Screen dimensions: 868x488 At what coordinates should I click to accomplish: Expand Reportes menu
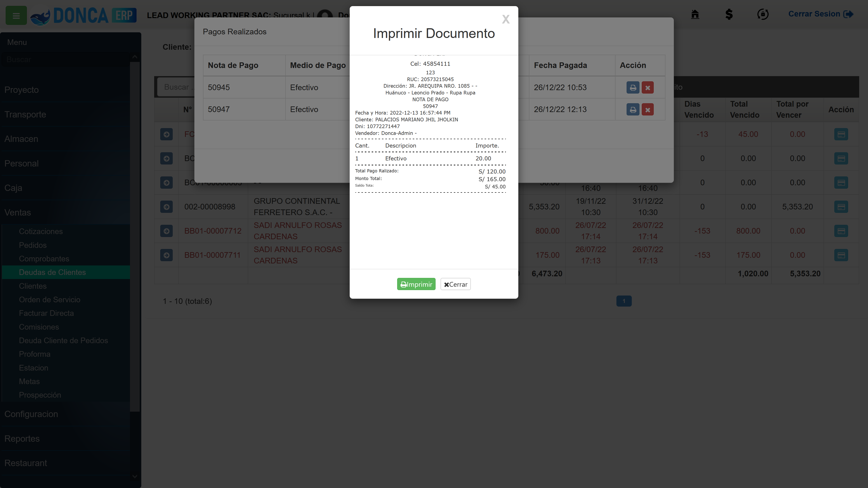coord(65,439)
